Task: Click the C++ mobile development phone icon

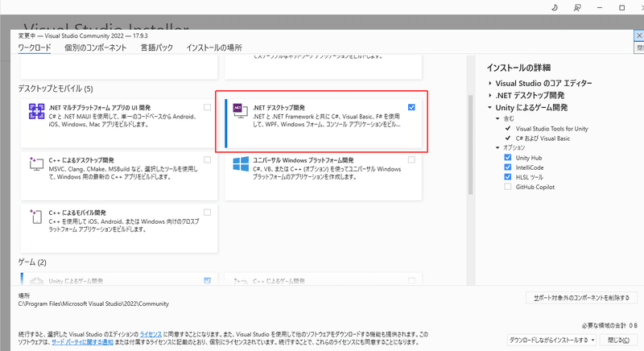Action: pos(36,217)
